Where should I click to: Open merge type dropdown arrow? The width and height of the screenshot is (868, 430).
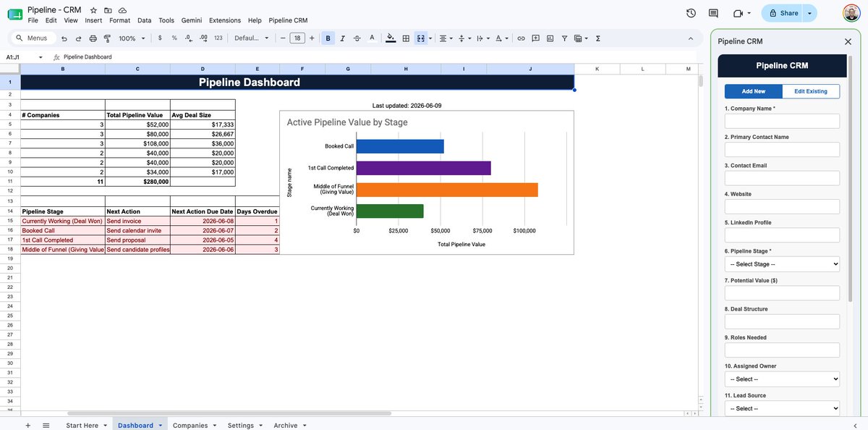coord(430,38)
